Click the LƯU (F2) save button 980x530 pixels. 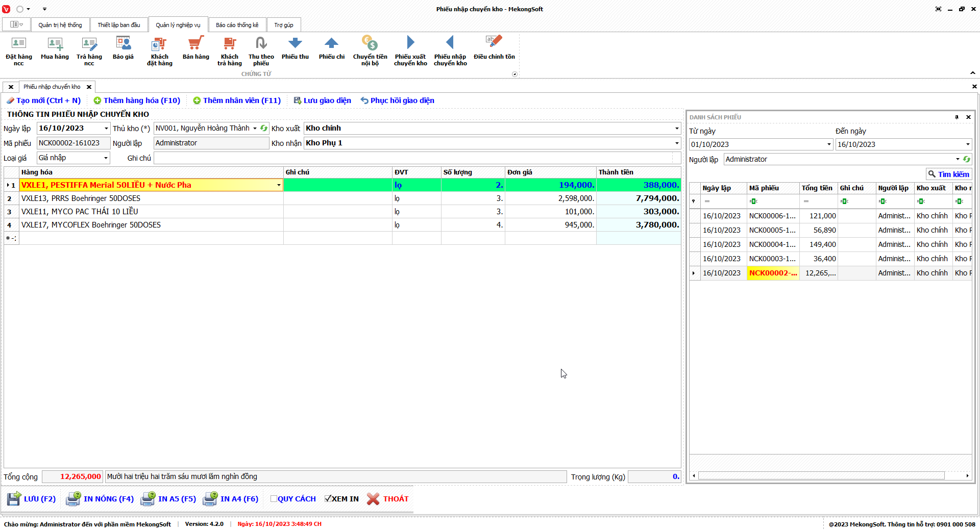(x=32, y=499)
